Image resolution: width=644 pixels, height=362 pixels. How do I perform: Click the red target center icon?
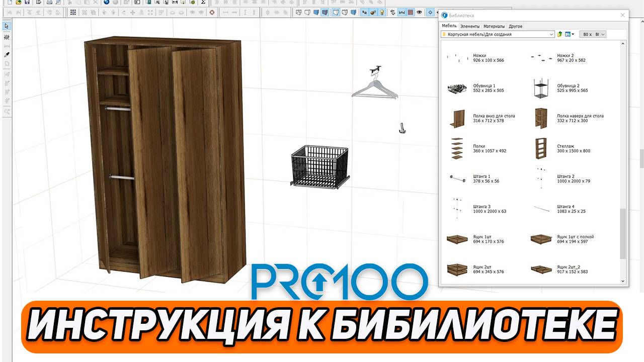(x=212, y=13)
